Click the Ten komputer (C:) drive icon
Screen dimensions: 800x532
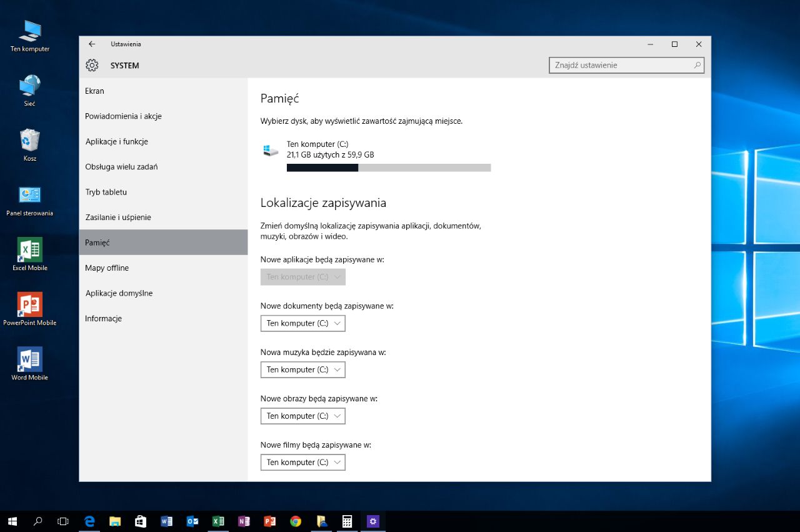(x=271, y=150)
